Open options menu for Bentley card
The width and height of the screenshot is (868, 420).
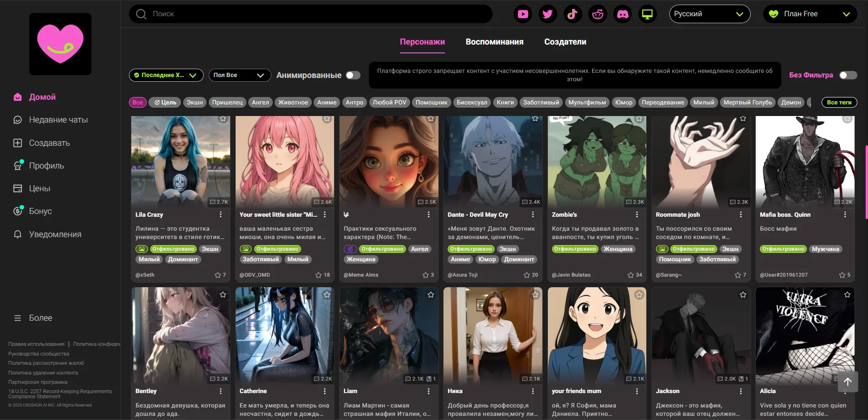click(221, 391)
